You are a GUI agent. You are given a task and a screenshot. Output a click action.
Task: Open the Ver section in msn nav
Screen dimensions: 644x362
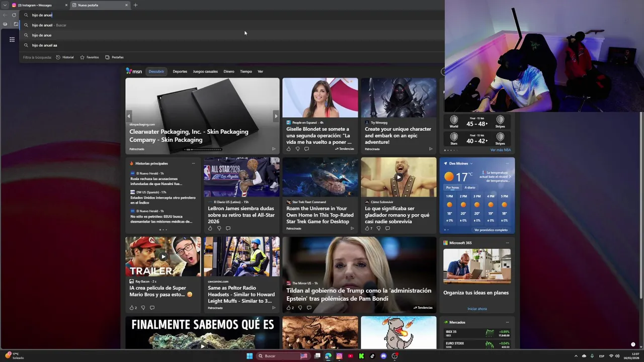click(x=260, y=71)
